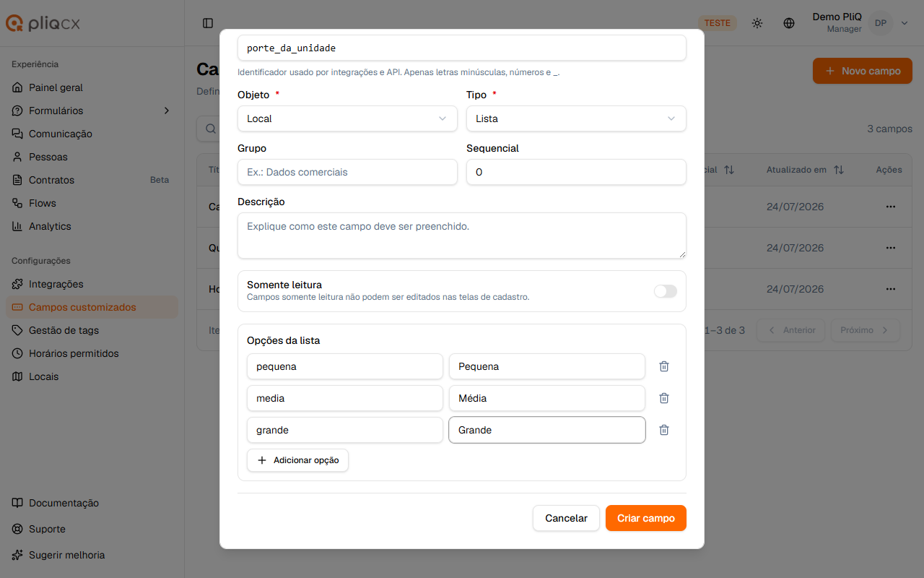Open the Analytics section
The height and width of the screenshot is (578, 924).
[92, 226]
